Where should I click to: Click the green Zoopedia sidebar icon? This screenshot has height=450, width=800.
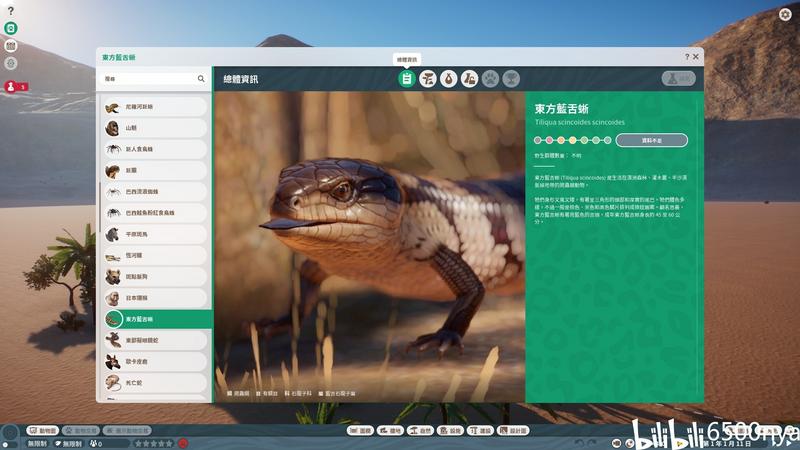(x=11, y=28)
